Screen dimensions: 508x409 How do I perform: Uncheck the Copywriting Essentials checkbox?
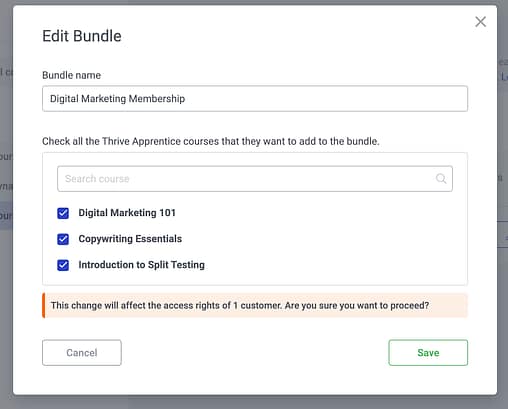pyautogui.click(x=63, y=239)
